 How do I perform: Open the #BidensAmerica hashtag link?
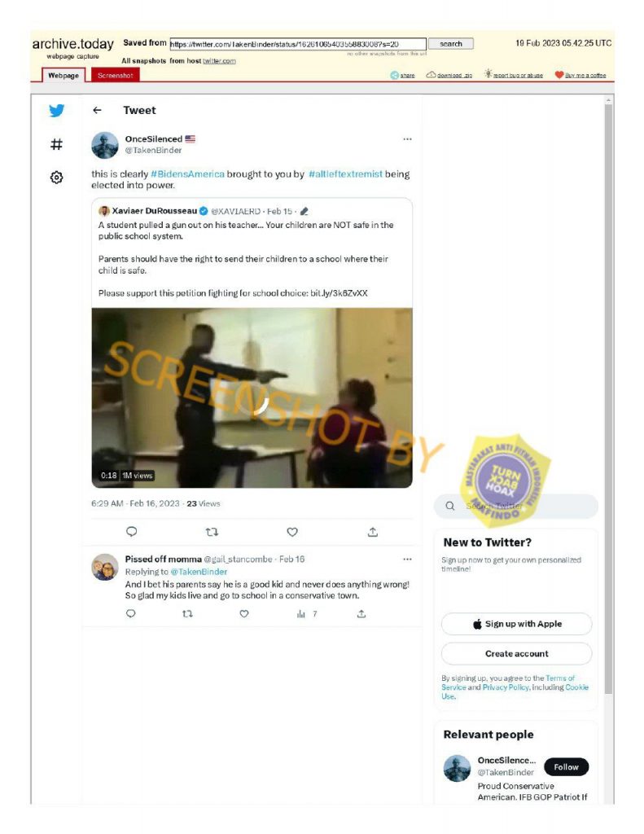(187, 174)
